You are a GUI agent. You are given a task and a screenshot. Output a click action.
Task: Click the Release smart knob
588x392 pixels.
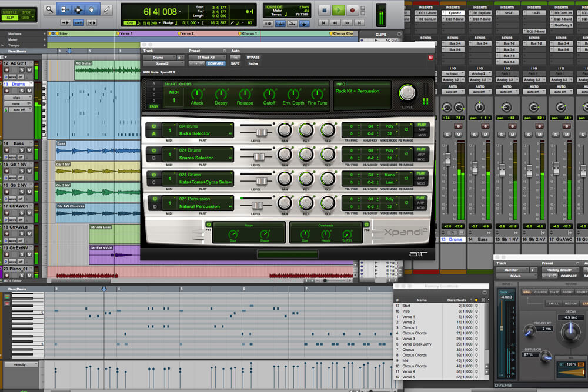[x=245, y=94]
